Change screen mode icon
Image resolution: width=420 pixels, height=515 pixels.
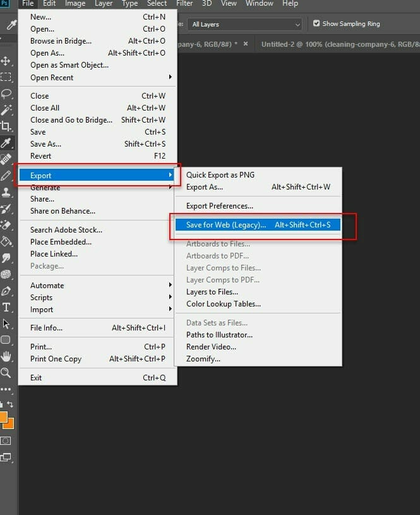[x=6, y=457]
